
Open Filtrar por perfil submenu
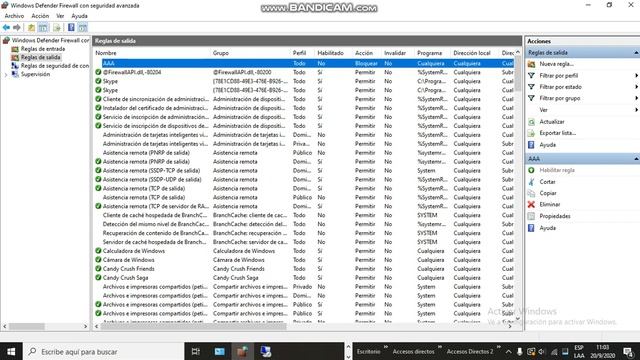click(x=559, y=76)
